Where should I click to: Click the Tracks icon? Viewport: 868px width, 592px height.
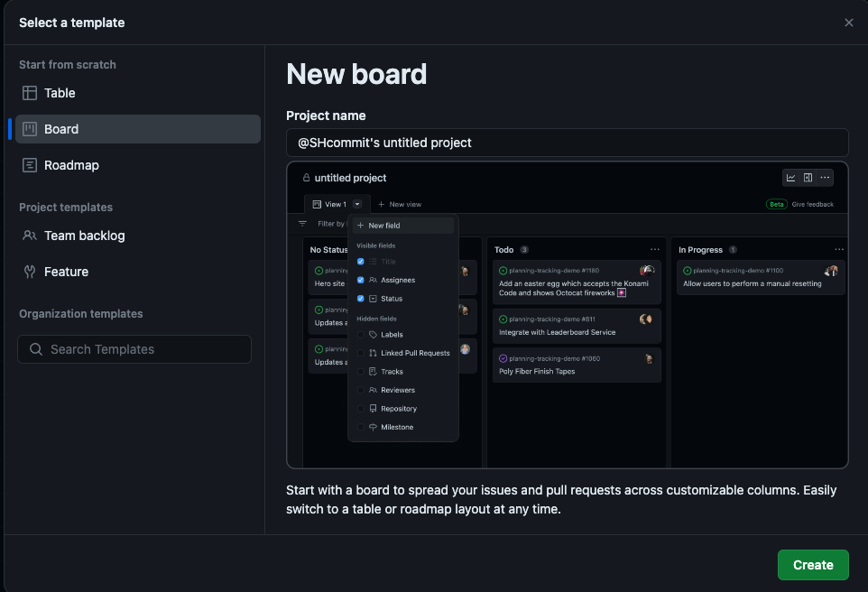click(374, 372)
